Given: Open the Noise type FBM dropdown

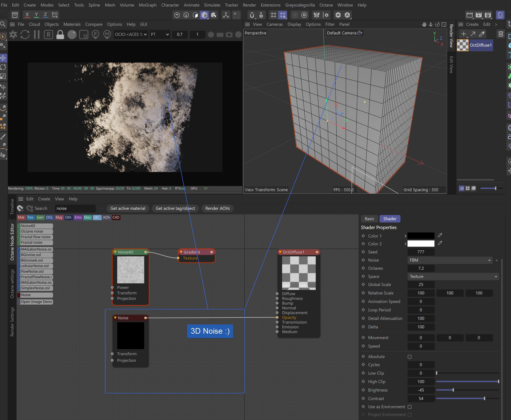Looking at the screenshot, I should click(x=450, y=260).
